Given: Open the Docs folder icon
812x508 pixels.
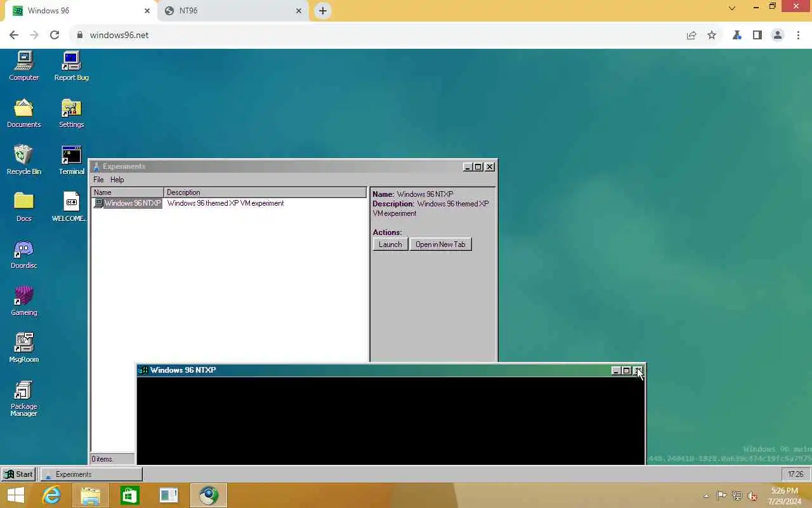Looking at the screenshot, I should (23, 207).
